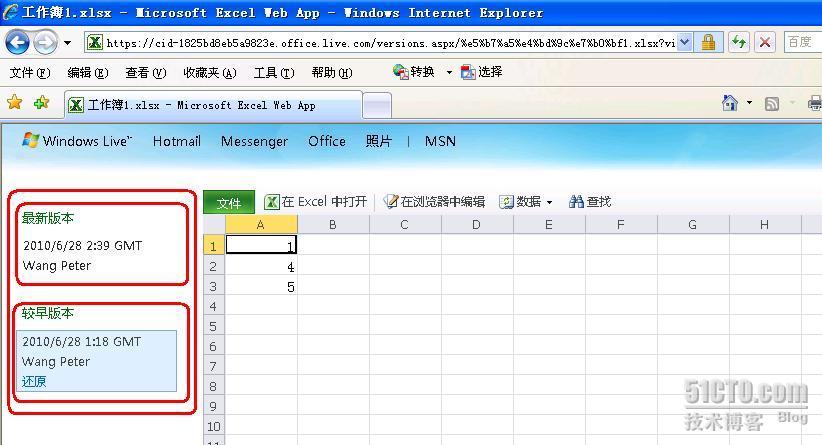This screenshot has height=445, width=822.
Task: Open the recent pages dropdown arrow
Action: pos(68,43)
